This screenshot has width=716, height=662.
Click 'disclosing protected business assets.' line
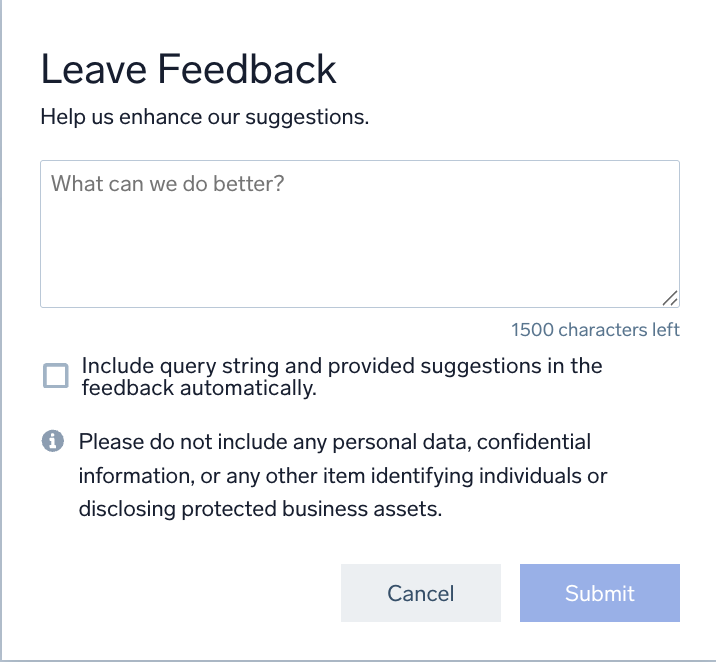tap(260, 508)
